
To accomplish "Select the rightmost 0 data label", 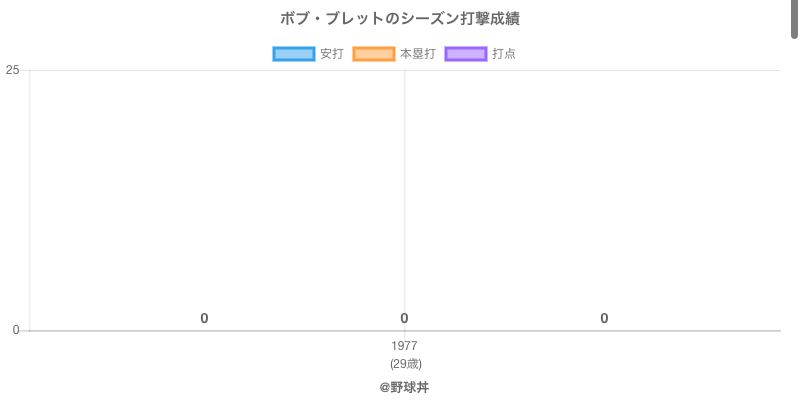I will tap(604, 318).
